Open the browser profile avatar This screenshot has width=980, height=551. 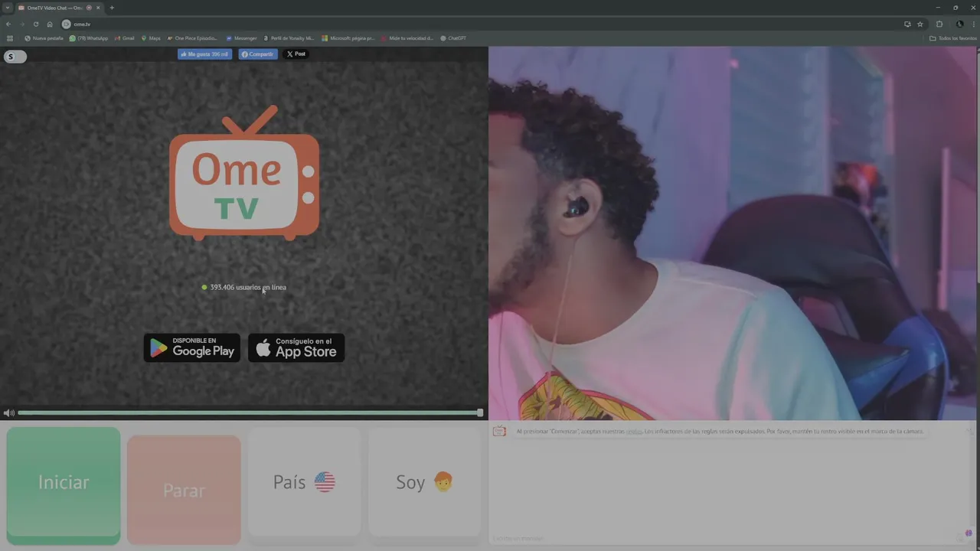959,24
